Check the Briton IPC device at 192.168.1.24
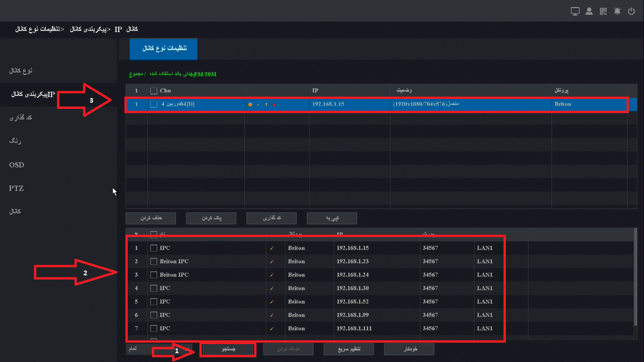644x362 pixels. (154, 275)
